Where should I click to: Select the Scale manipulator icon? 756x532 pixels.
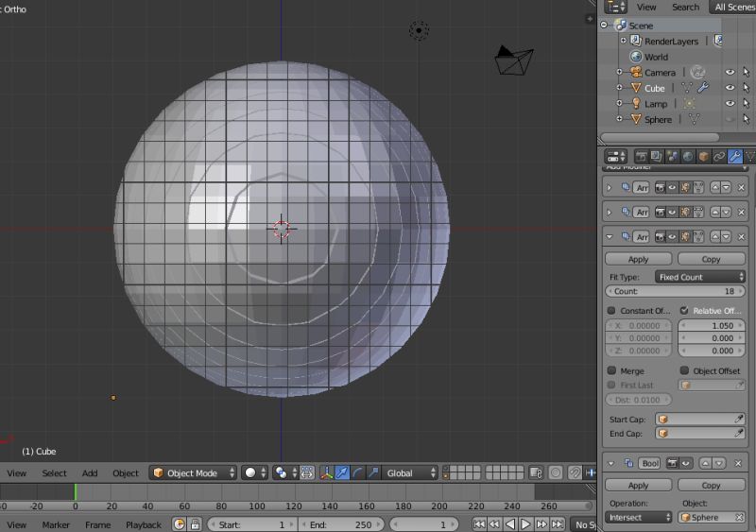click(x=373, y=473)
